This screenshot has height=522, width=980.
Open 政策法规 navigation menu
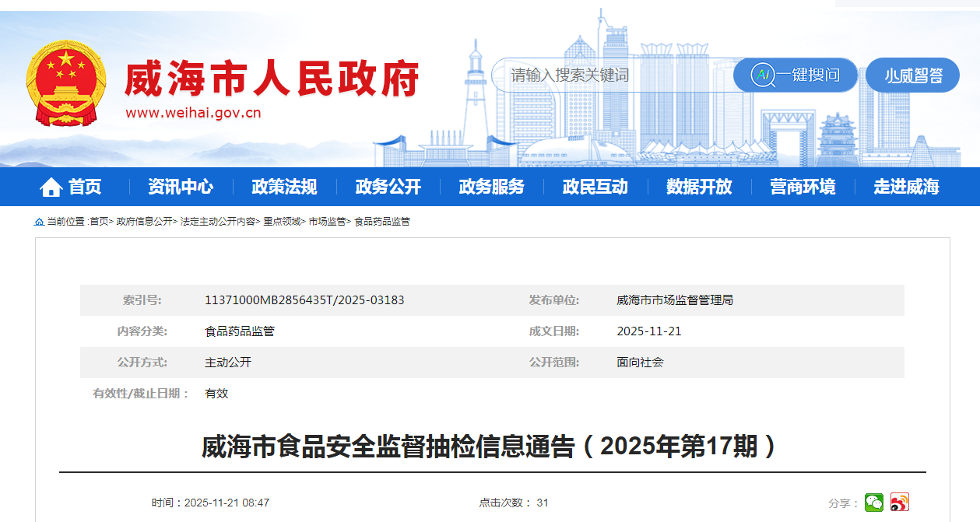click(284, 187)
